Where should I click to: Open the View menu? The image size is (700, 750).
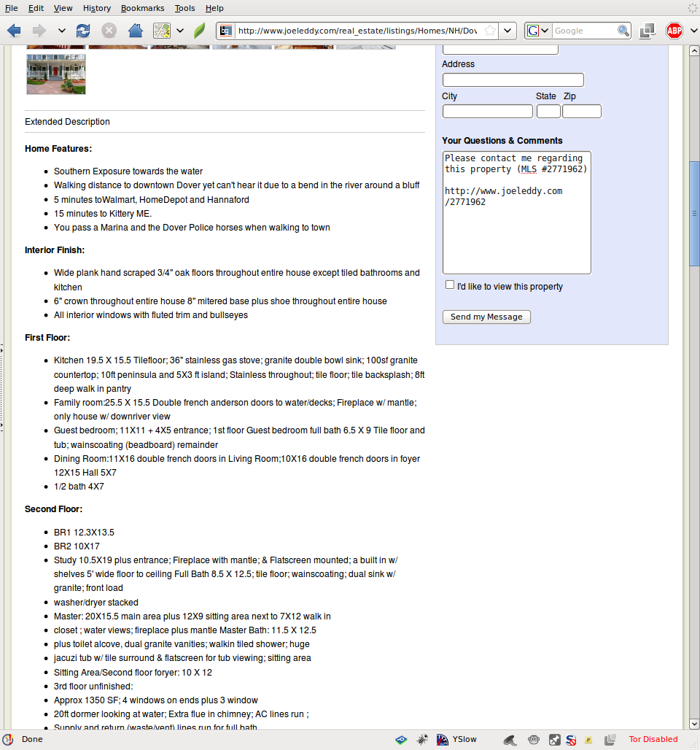point(63,8)
